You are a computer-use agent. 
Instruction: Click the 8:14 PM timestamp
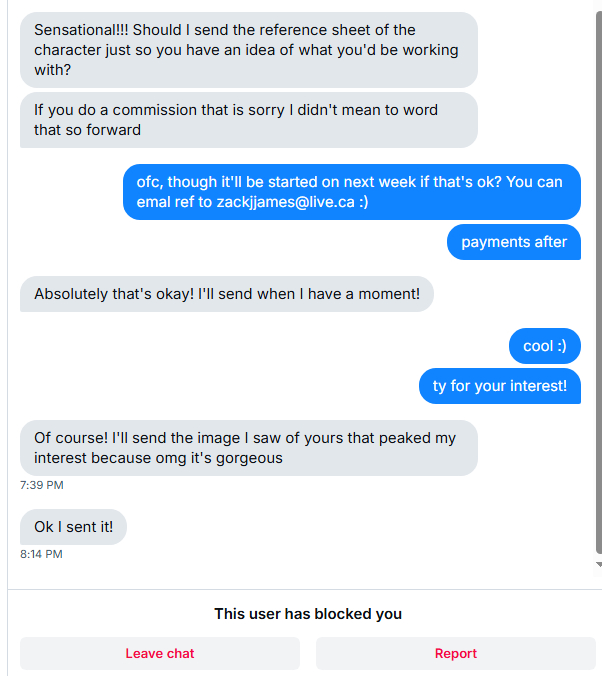42,554
